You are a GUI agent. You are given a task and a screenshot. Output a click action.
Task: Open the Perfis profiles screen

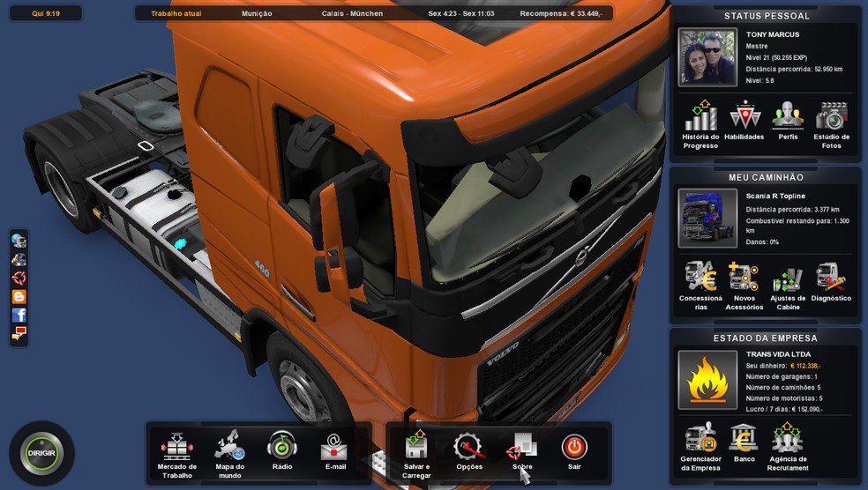(788, 117)
